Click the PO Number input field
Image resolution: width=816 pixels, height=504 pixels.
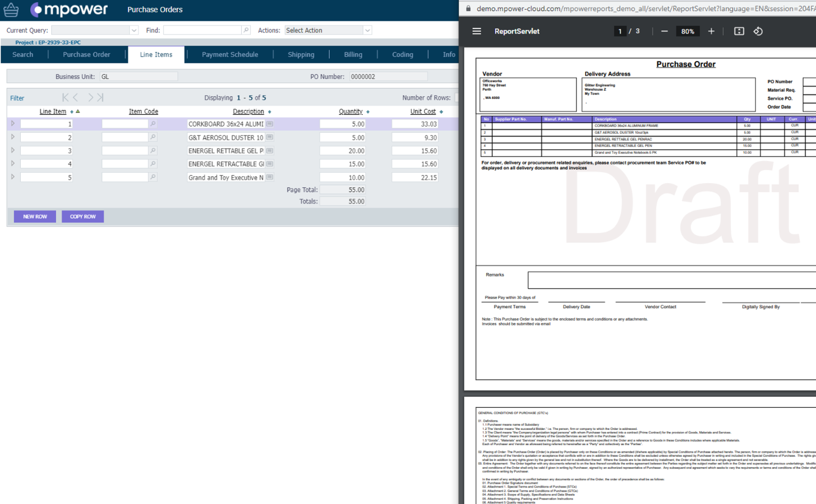[388, 77]
